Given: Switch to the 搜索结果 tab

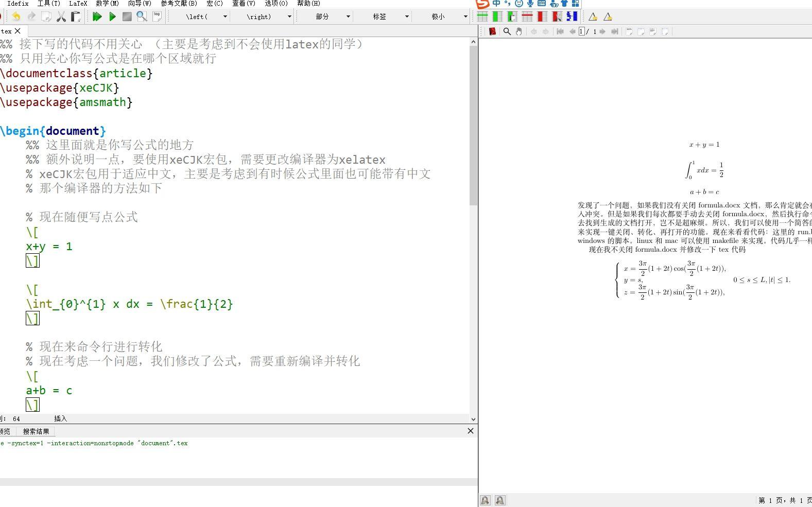Looking at the screenshot, I should point(36,431).
